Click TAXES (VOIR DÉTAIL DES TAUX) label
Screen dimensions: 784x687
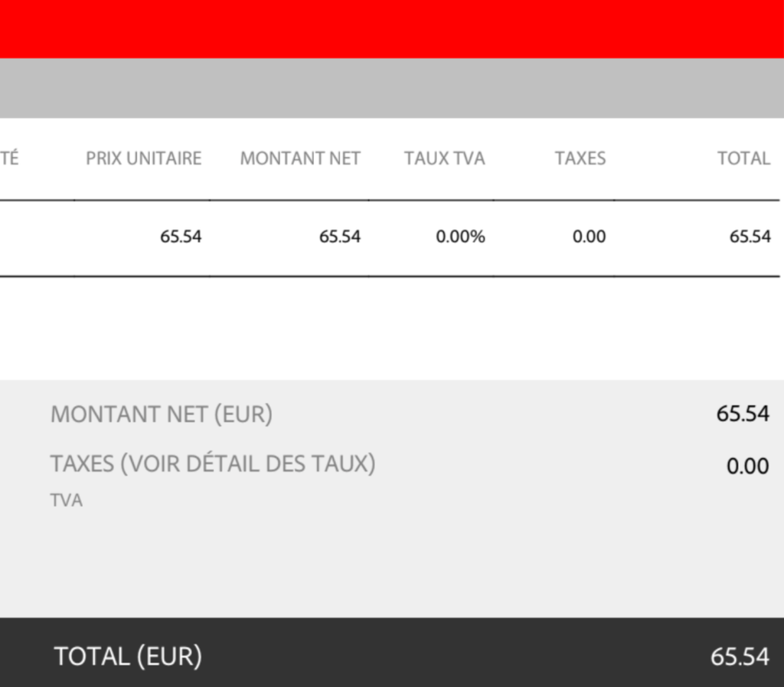[x=213, y=464]
